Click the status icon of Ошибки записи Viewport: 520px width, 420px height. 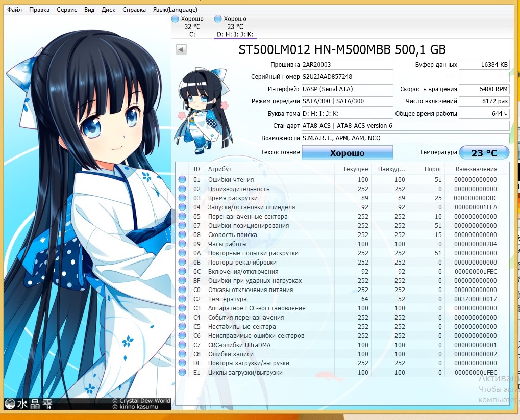[182, 354]
